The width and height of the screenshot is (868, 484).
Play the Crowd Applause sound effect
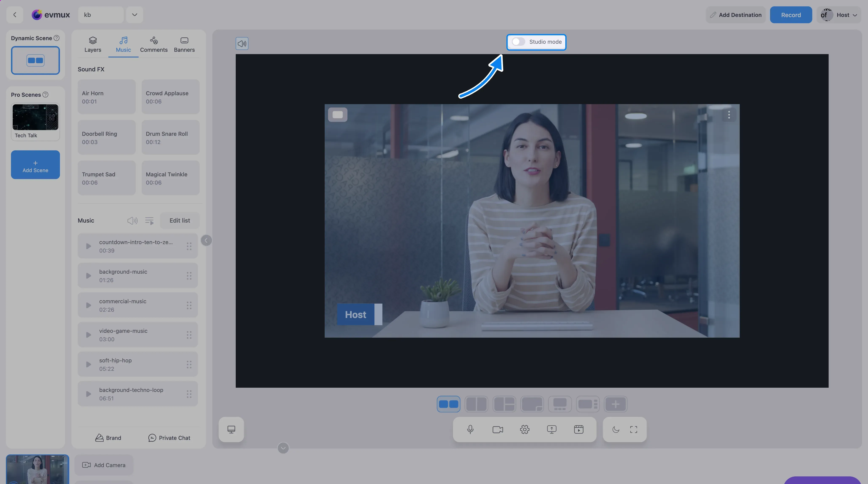[x=171, y=97]
